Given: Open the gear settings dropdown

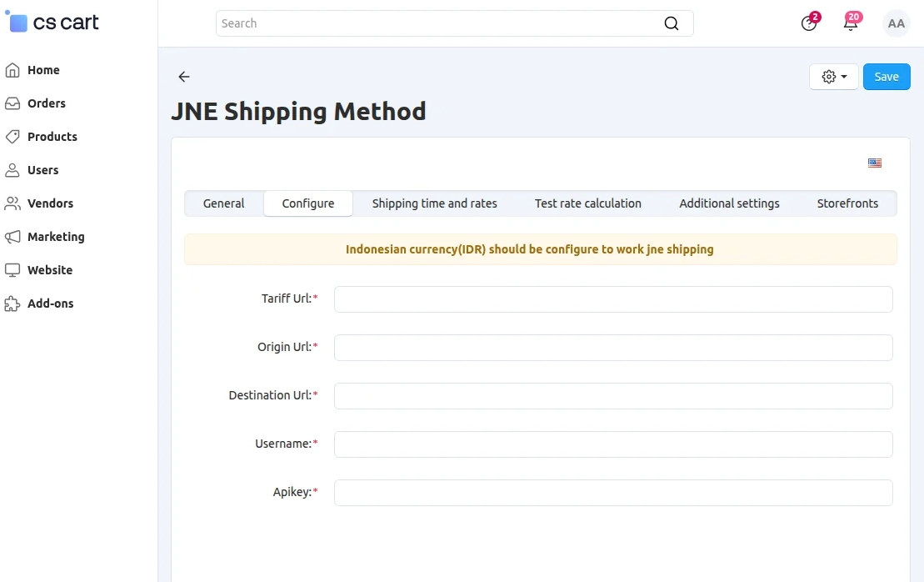Looking at the screenshot, I should (x=834, y=77).
